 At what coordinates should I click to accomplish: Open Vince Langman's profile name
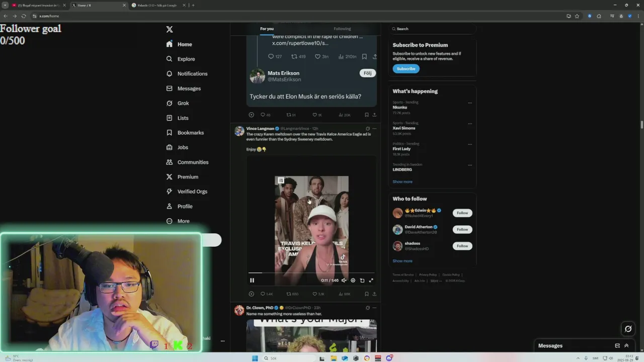pyautogui.click(x=260, y=129)
